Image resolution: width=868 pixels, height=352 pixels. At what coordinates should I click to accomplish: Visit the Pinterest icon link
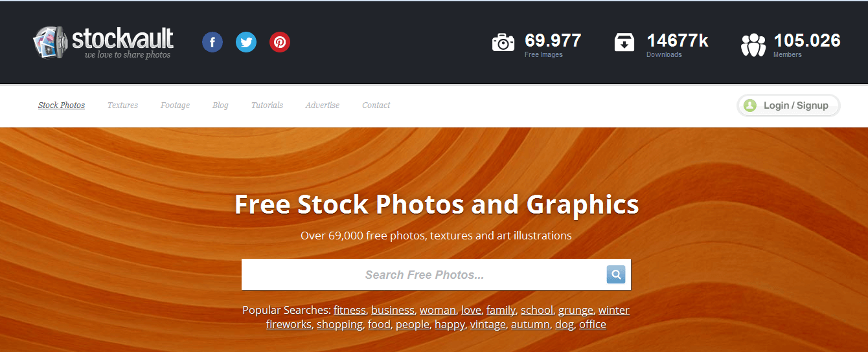[x=280, y=43]
